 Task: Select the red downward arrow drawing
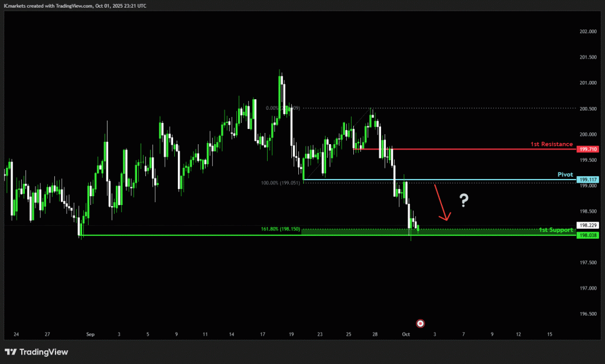pos(442,204)
